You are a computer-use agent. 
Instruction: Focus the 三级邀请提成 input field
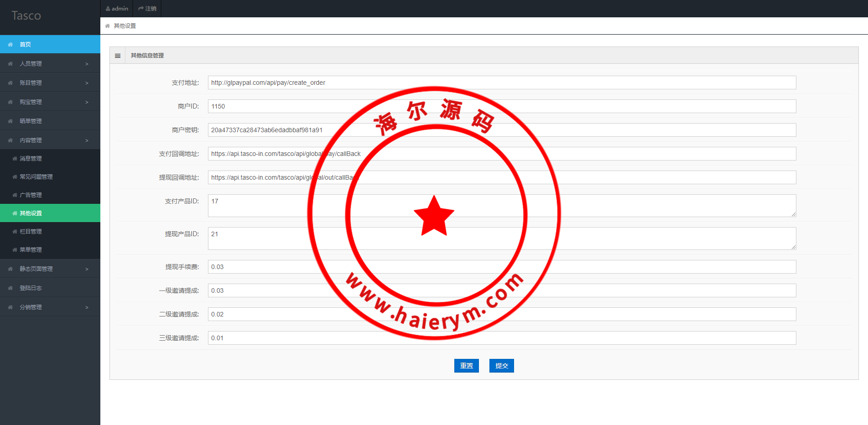(x=502, y=338)
